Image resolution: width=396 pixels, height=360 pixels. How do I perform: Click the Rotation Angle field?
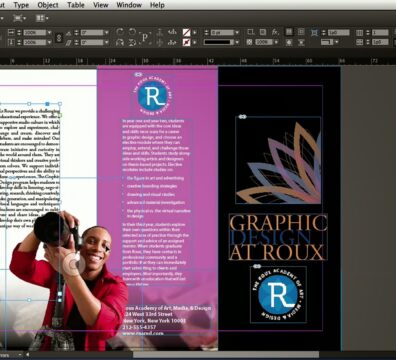92,33
